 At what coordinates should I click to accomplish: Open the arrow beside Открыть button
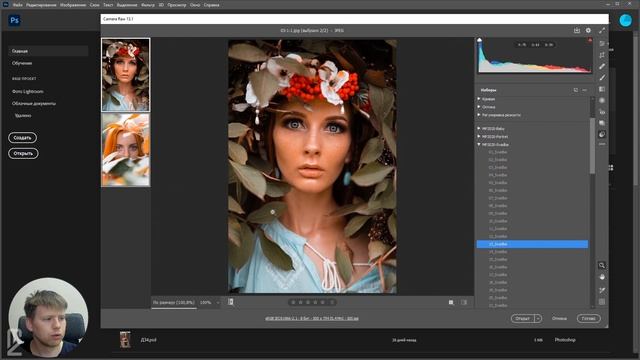[538, 318]
